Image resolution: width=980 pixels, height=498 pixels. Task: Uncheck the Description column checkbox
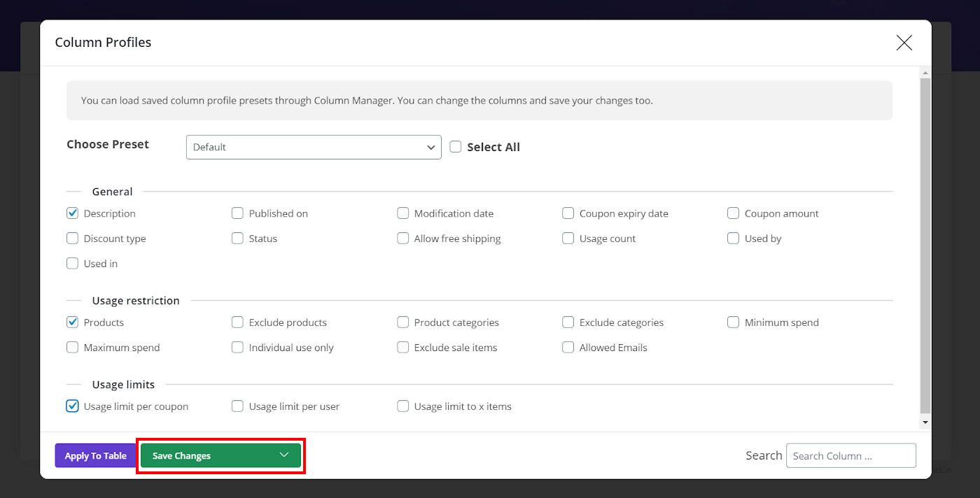pos(72,213)
